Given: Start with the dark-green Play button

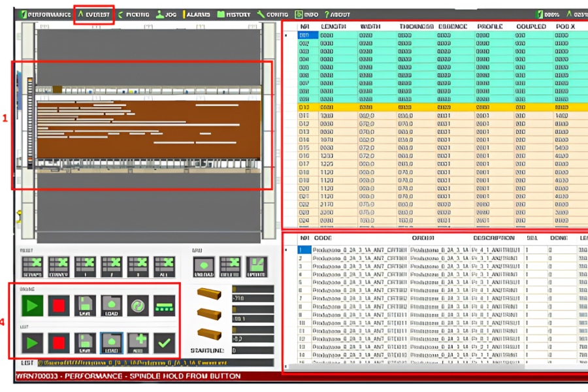Looking at the screenshot, I should [32, 306].
